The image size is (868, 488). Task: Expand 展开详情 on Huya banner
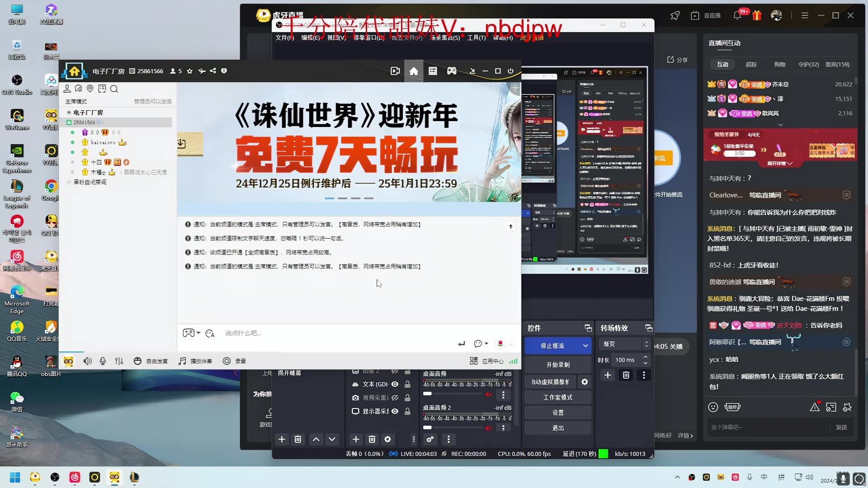pos(780,164)
